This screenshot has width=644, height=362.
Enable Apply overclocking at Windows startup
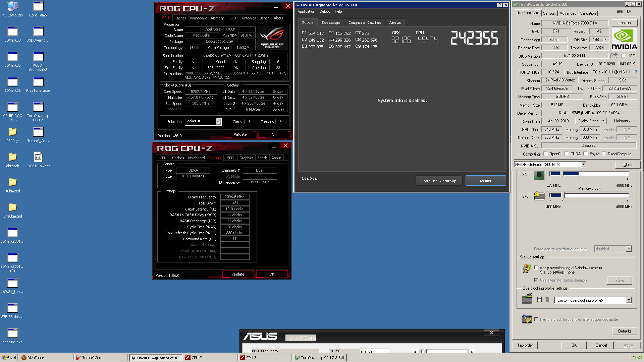[x=536, y=268]
